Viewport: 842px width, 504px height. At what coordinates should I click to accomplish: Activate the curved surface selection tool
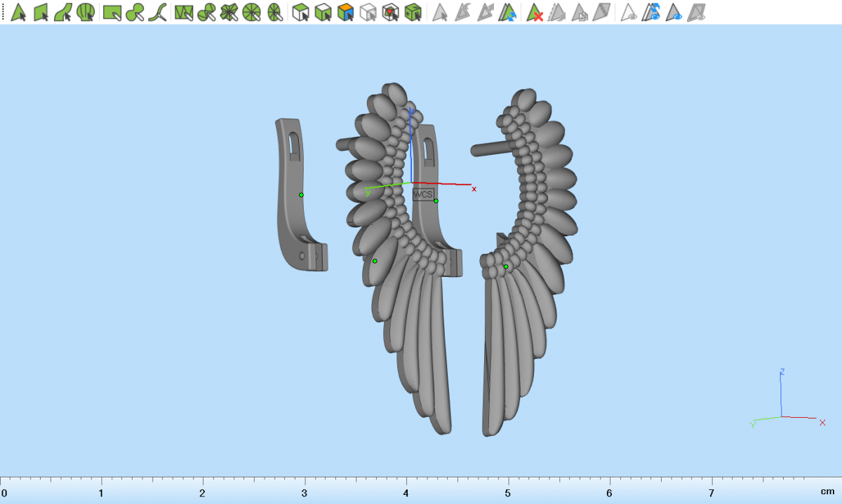[63, 12]
